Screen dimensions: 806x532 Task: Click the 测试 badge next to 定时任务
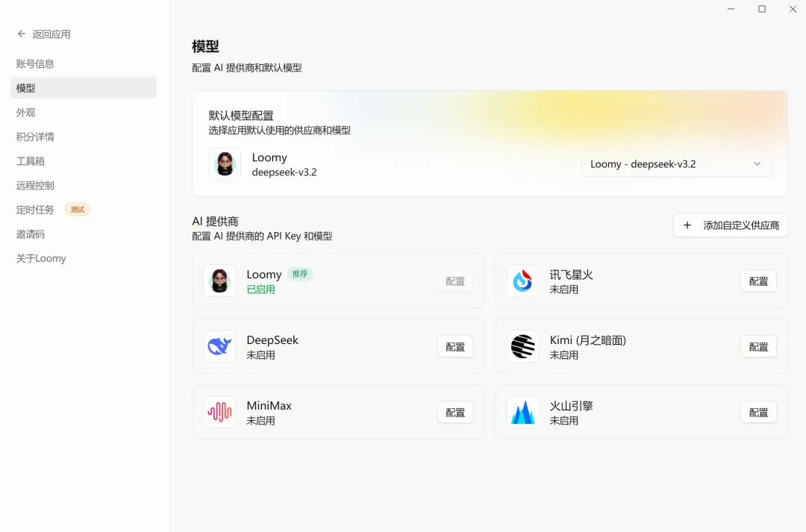coord(78,210)
